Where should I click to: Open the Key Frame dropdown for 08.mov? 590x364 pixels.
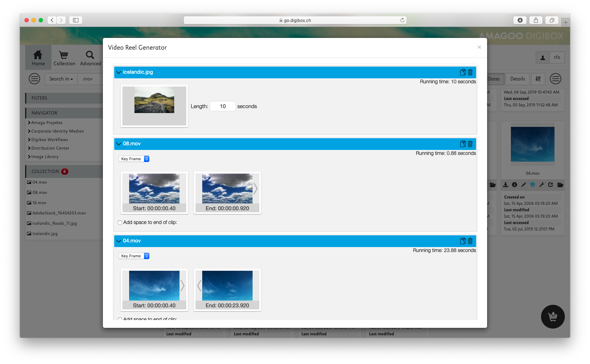(x=134, y=159)
